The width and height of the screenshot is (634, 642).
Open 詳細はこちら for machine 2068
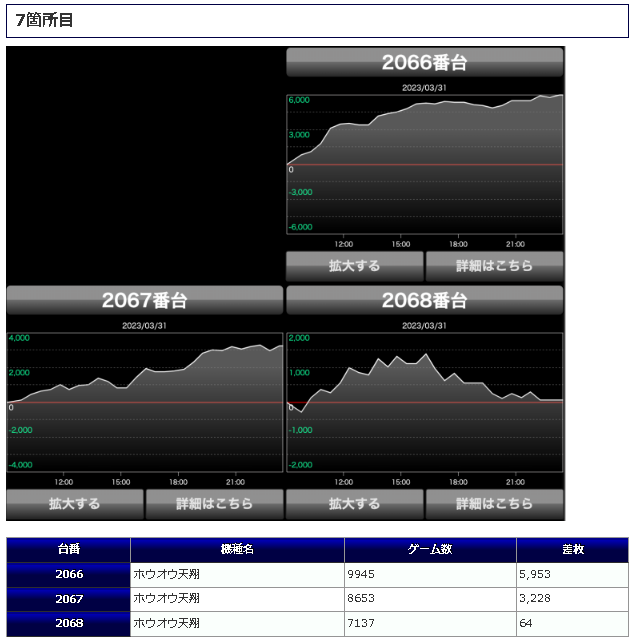(494, 504)
